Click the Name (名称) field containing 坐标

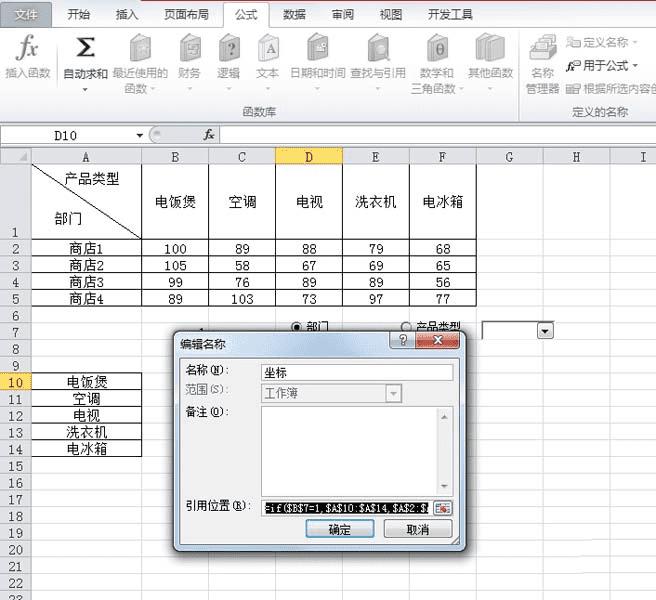(x=357, y=372)
